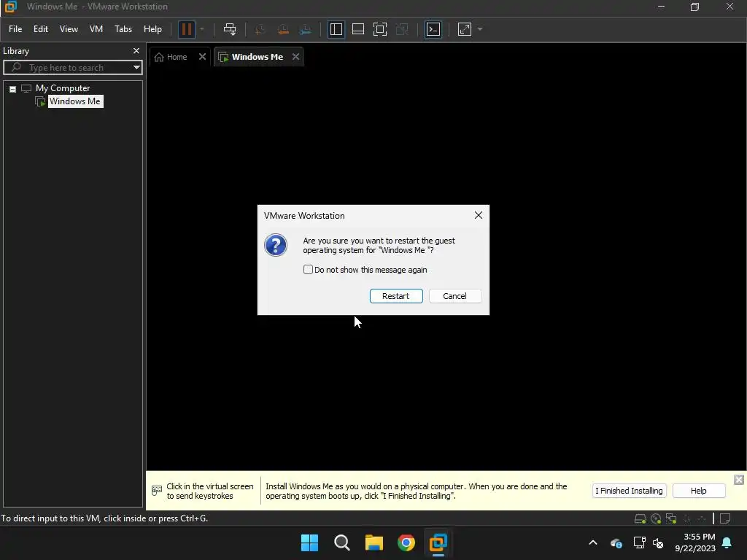Close the Home tab
The image size is (747, 560).
203,57
